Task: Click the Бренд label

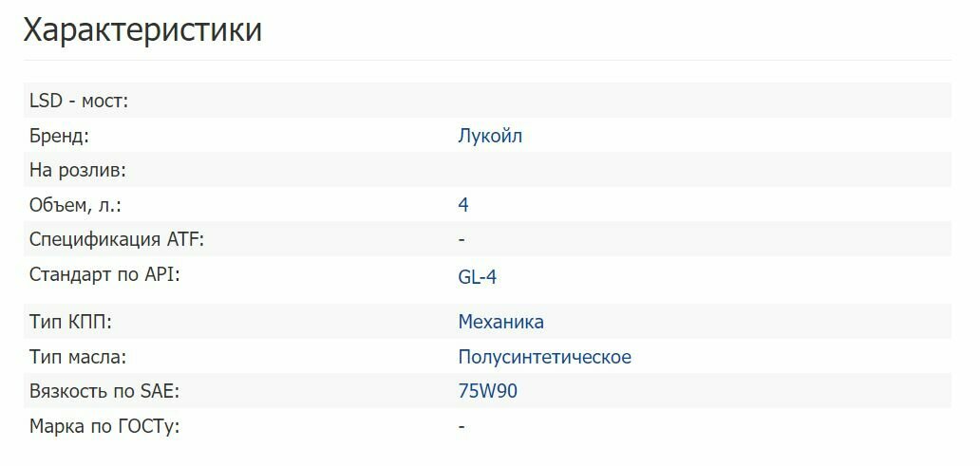Action: (x=60, y=136)
